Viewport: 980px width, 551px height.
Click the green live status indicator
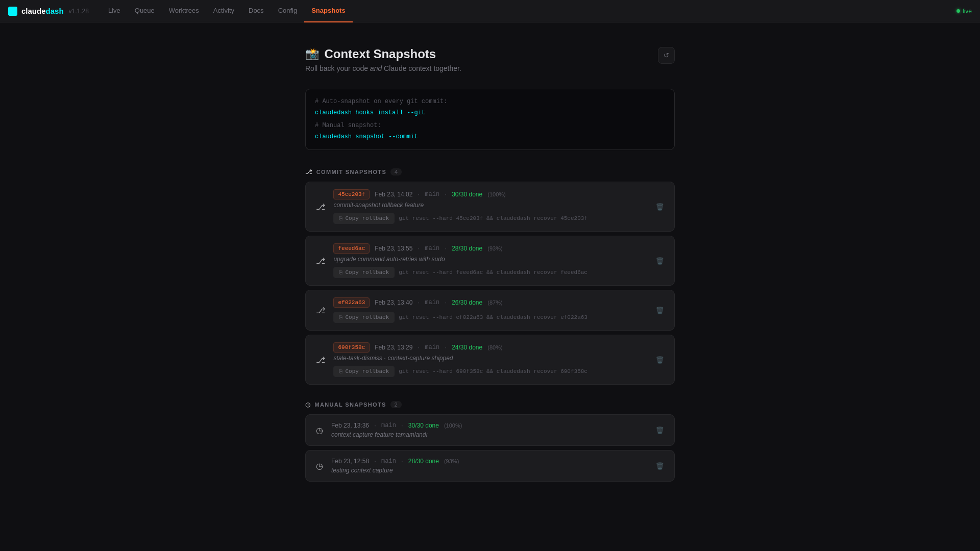pos(959,11)
